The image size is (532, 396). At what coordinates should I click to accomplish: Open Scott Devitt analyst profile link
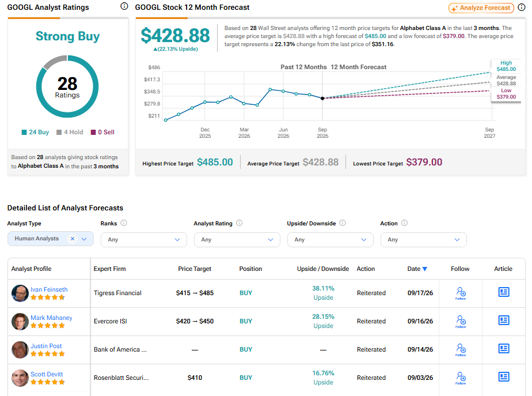47,374
